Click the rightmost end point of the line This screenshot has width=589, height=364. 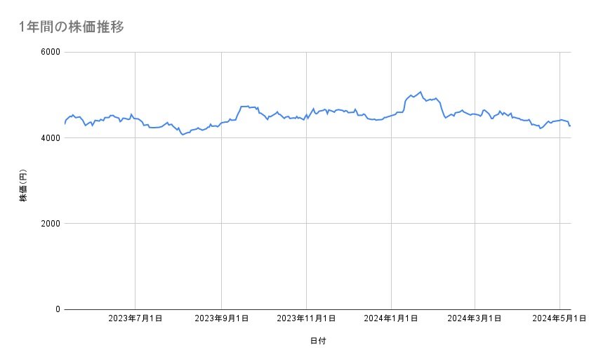click(x=570, y=126)
